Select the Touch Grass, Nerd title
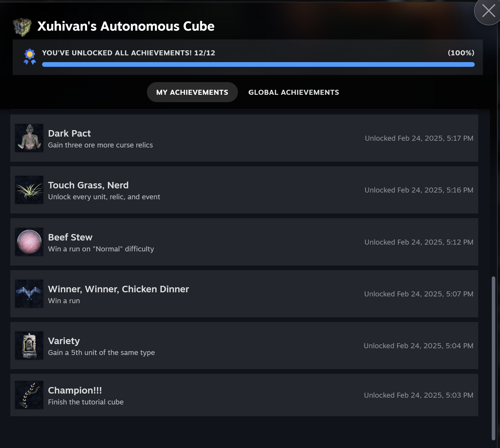The height and width of the screenshot is (448, 500). [88, 185]
